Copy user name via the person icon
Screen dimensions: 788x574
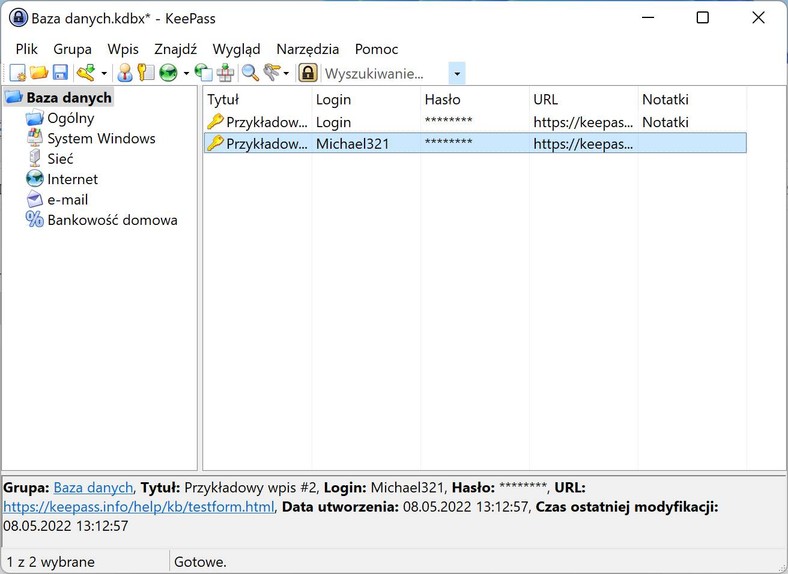pos(125,73)
